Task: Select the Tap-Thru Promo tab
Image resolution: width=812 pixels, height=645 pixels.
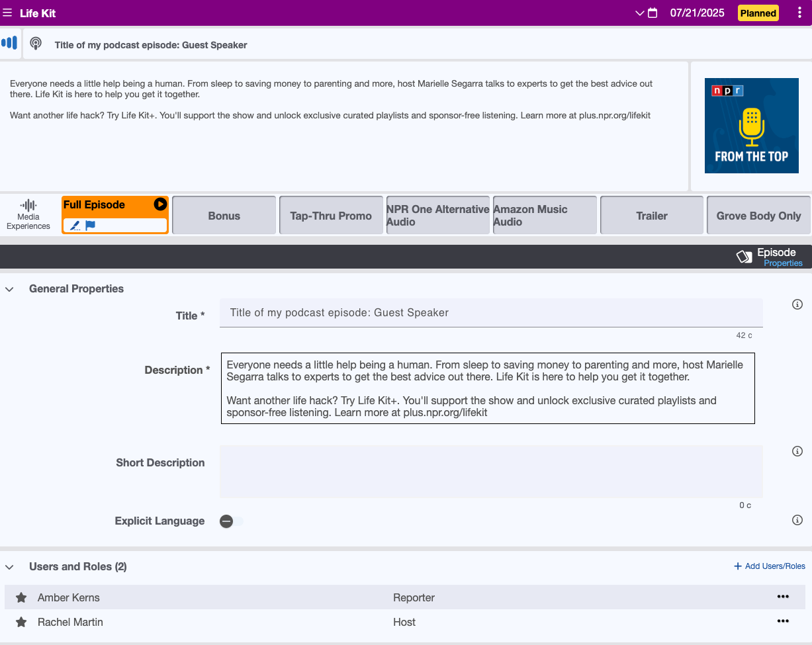Action: pos(331,215)
